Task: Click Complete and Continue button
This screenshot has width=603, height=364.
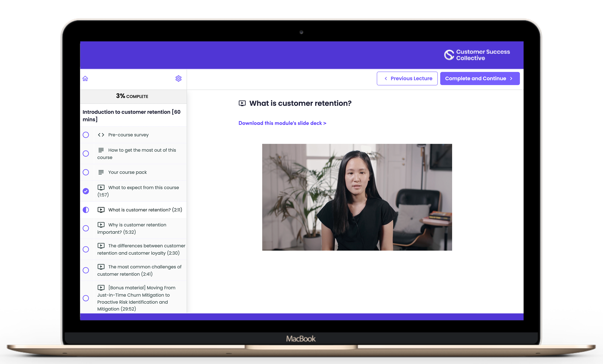Action: coord(479,78)
